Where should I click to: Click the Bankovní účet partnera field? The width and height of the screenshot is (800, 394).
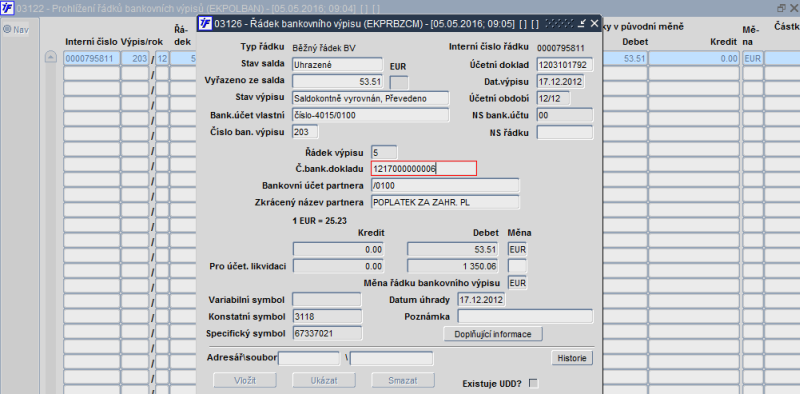[445, 185]
